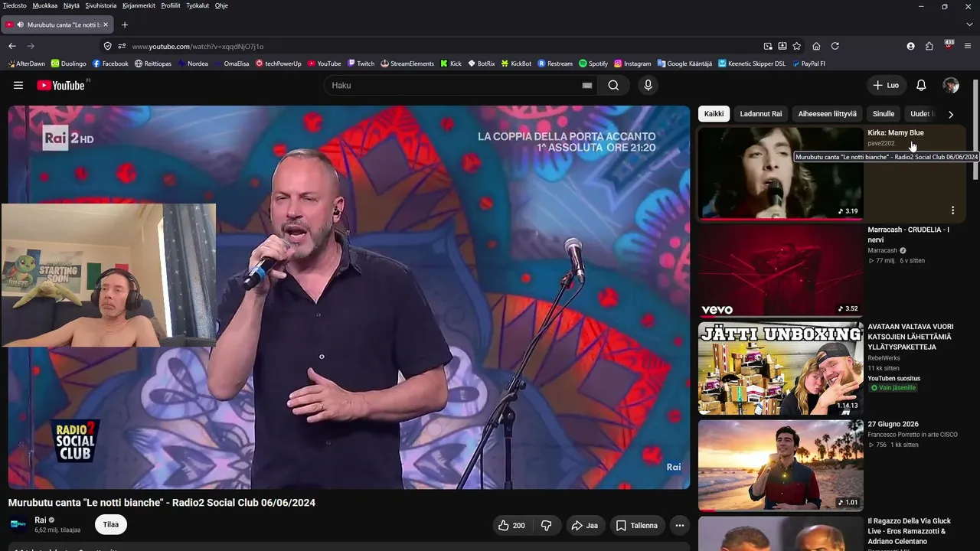Open the Firefox account icon in toolbar

click(x=910, y=46)
